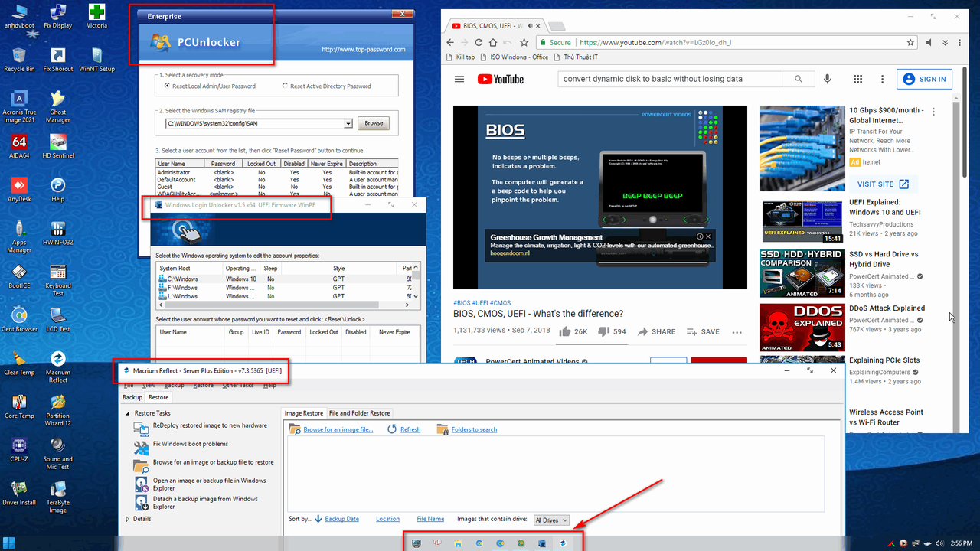Select the File and Folder Restore tab
The width and height of the screenshot is (980, 551).
tap(359, 413)
